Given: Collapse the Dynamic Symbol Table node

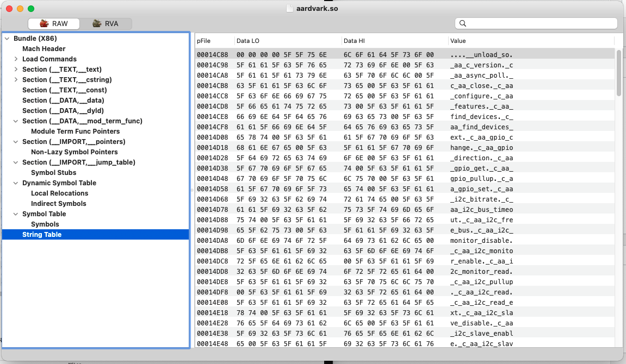Looking at the screenshot, I should [x=16, y=184].
